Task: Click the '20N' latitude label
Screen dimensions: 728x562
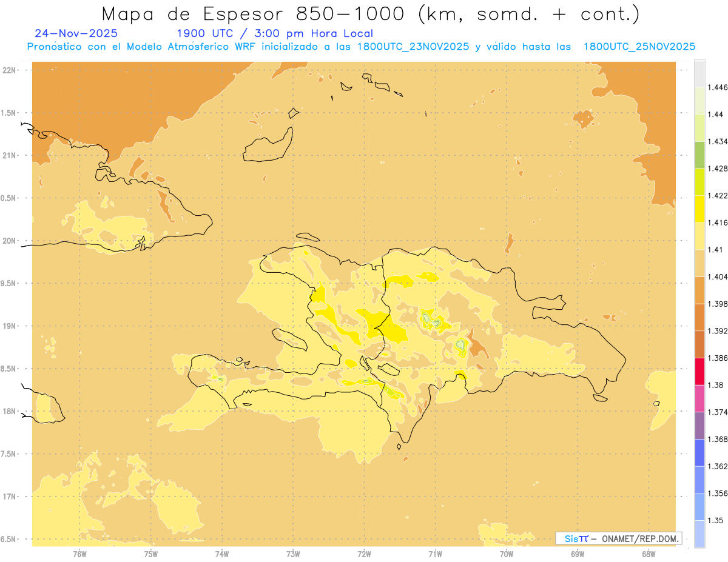Action: tap(8, 241)
